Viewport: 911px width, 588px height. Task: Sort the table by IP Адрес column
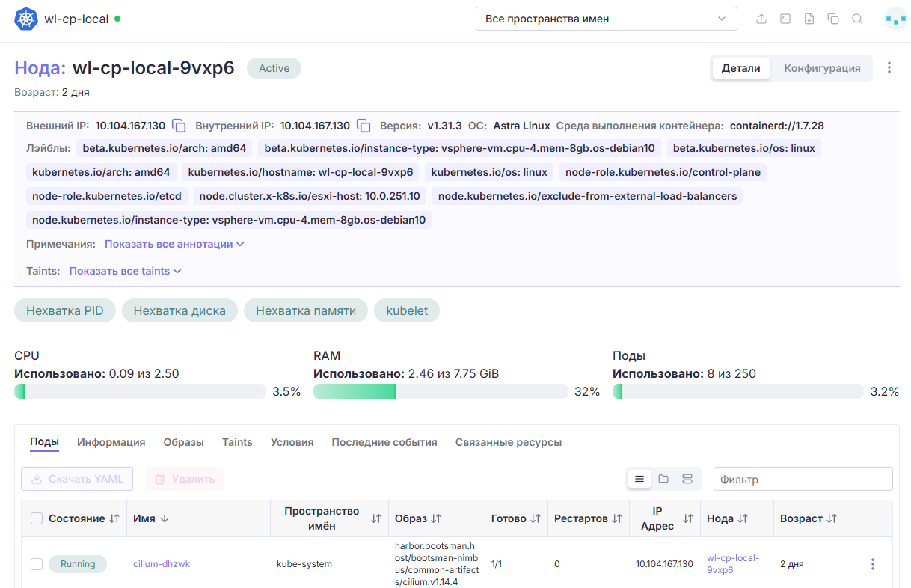[688, 518]
